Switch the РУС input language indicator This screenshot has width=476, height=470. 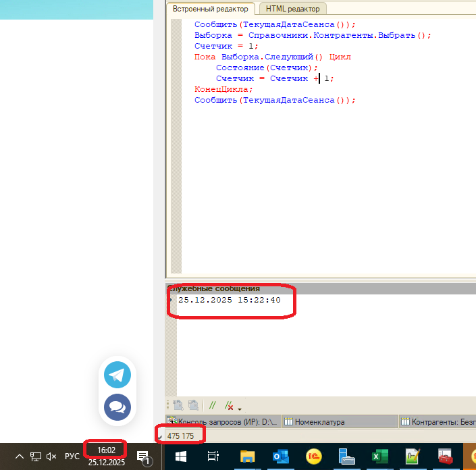72,456
